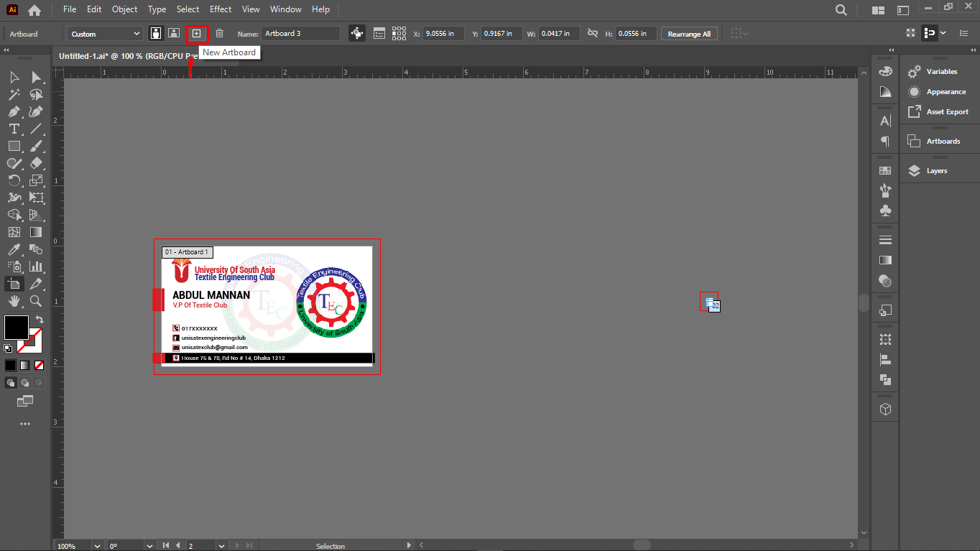Open the Type menu
Image resolution: width=980 pixels, height=551 pixels.
point(157,9)
